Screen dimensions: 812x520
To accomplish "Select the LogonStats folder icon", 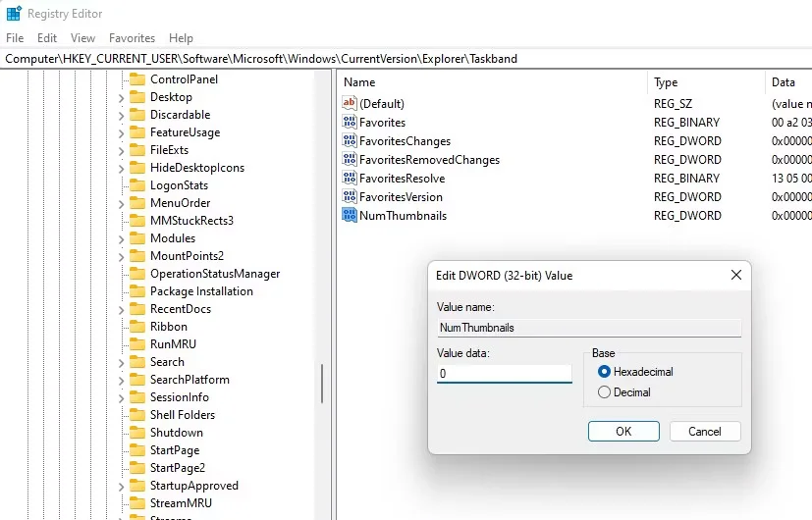I will point(137,184).
